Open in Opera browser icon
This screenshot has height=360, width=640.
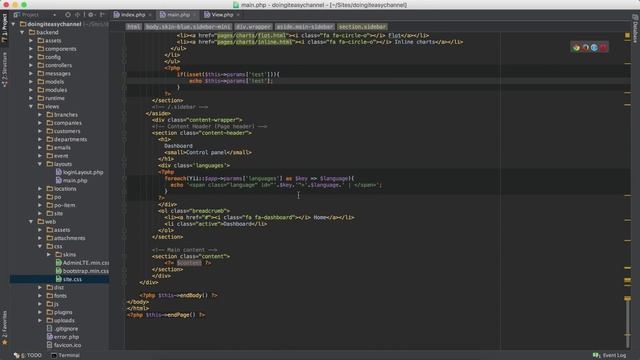603,47
